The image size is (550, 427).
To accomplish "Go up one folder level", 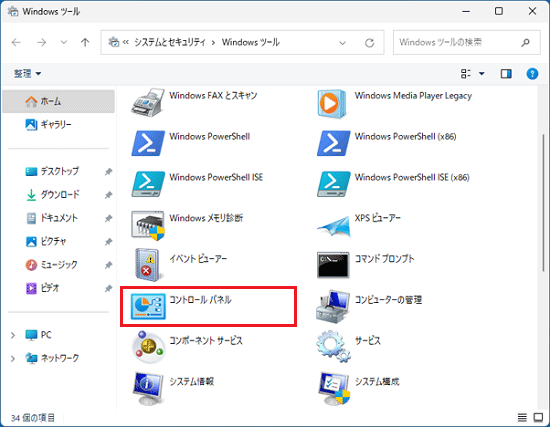I will coord(85,42).
